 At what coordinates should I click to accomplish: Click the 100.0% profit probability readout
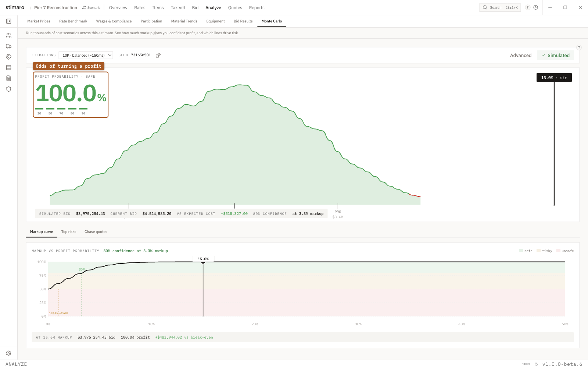[x=71, y=93]
